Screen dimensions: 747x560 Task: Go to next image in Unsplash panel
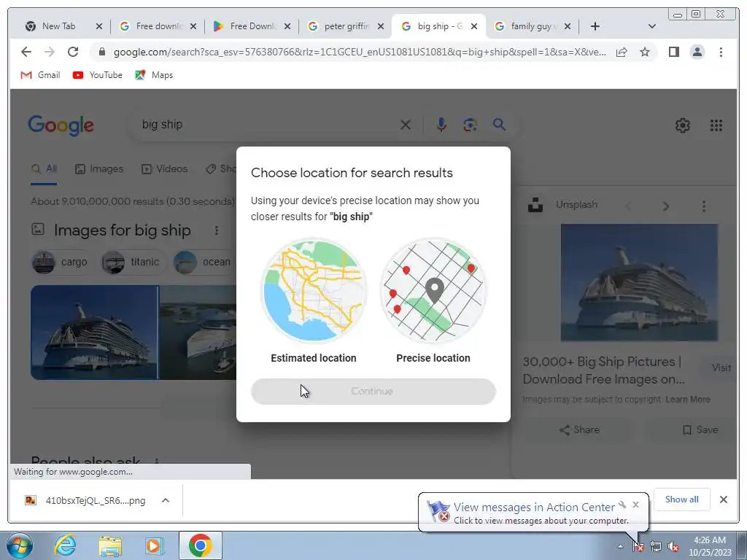tap(666, 206)
